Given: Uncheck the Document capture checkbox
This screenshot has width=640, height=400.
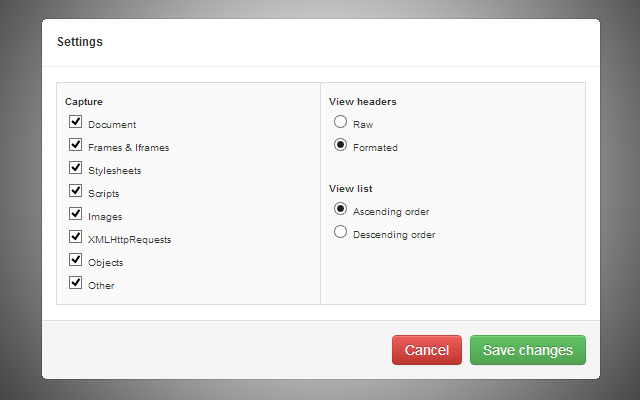Looking at the screenshot, I should 75,122.
